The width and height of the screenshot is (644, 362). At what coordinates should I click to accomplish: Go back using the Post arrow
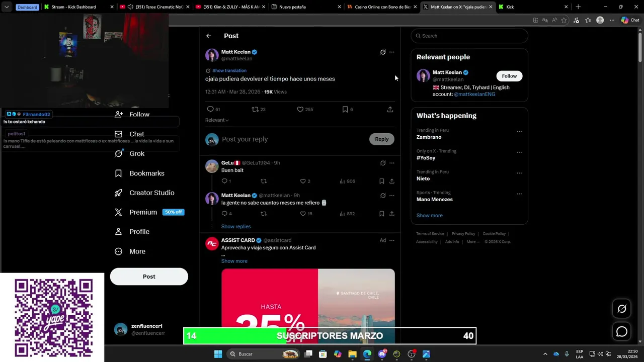point(209,36)
